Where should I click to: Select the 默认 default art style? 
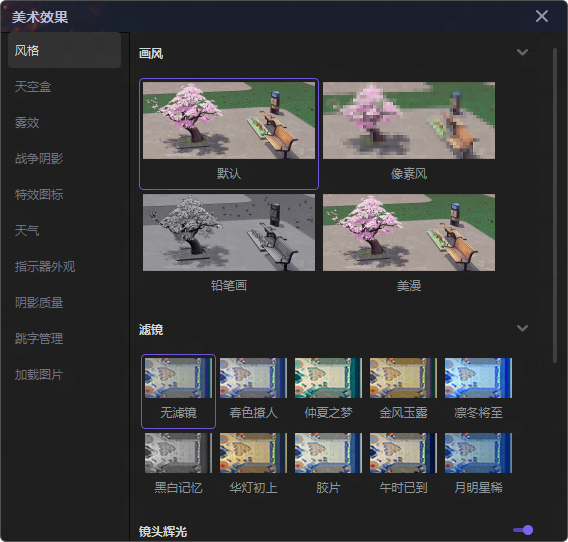tap(229, 134)
